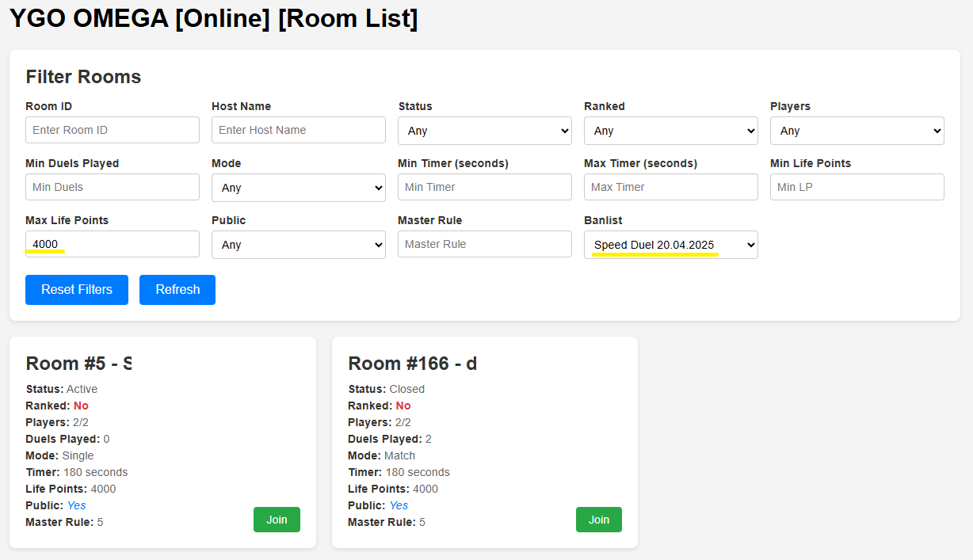
Task: Click the Max Timer input field
Action: tap(671, 187)
